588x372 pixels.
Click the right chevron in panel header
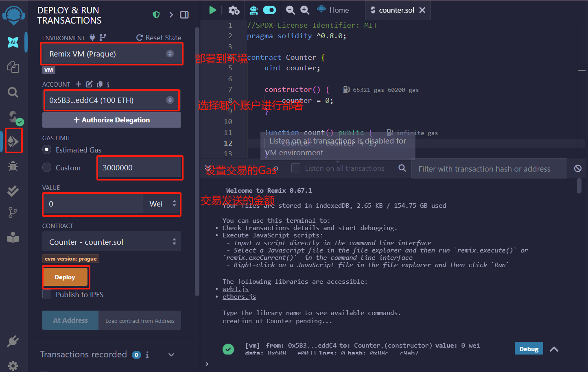click(x=171, y=15)
